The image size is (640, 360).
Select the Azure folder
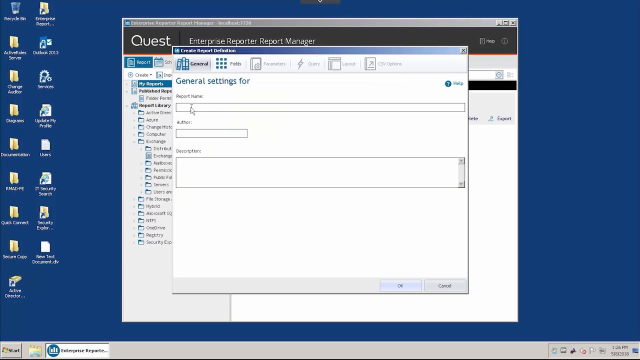(148, 120)
